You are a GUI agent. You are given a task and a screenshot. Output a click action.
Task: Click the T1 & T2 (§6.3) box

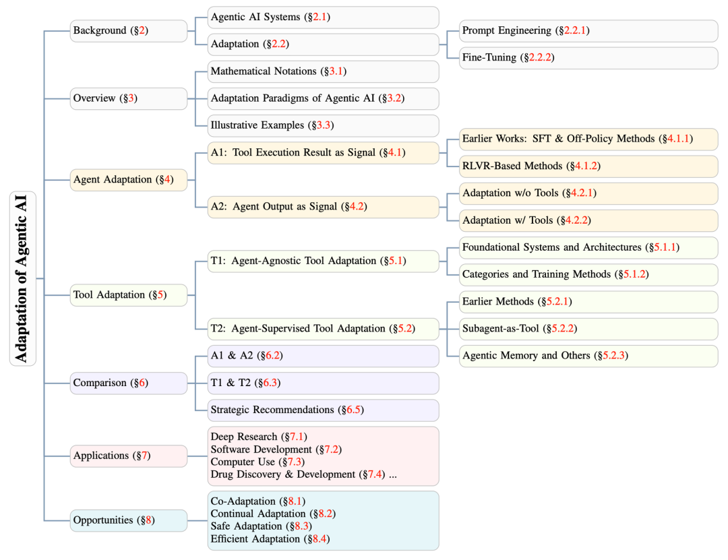tap(323, 383)
